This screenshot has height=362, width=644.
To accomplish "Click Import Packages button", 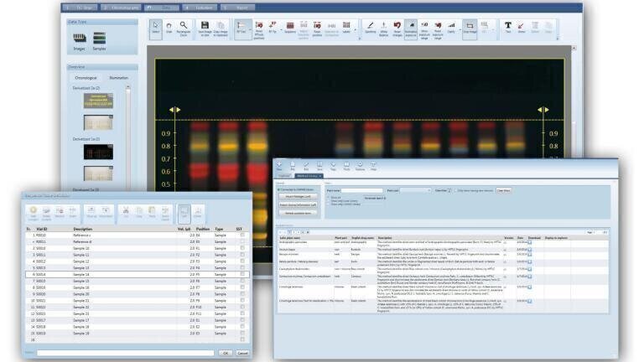I will 299,197.
